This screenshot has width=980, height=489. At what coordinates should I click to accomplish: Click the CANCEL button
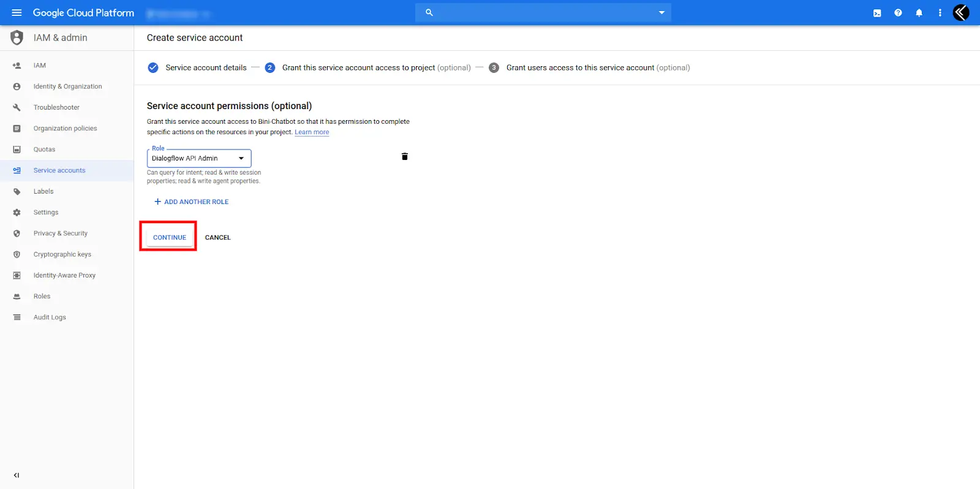click(x=217, y=237)
